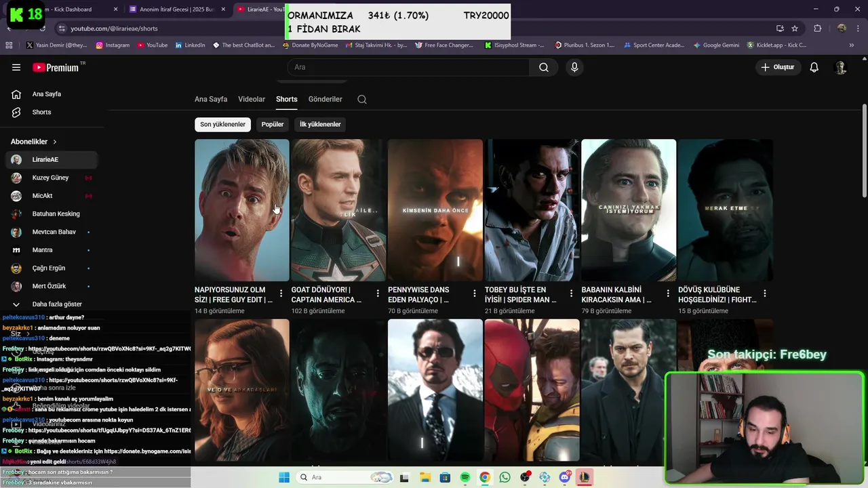The width and height of the screenshot is (868, 488).
Task: Open options menu for GOAT DÖNÜYOR Captain America short
Action: [x=378, y=293]
